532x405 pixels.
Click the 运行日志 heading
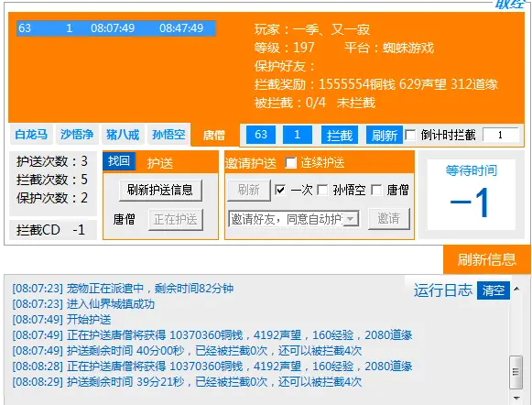click(x=443, y=290)
